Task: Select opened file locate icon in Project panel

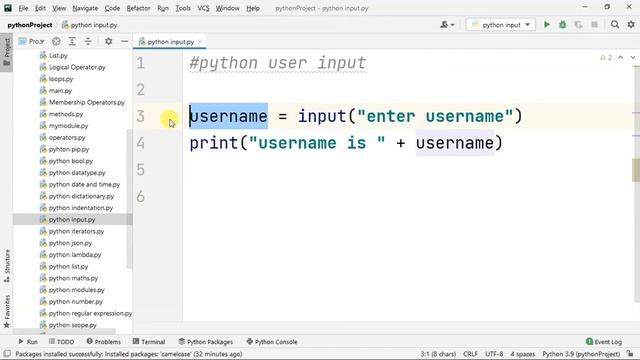Action: [56, 41]
